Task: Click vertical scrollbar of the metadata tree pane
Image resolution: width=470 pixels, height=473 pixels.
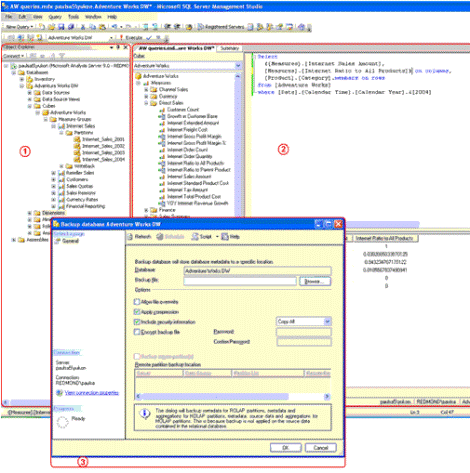Action: pyautogui.click(x=238, y=145)
